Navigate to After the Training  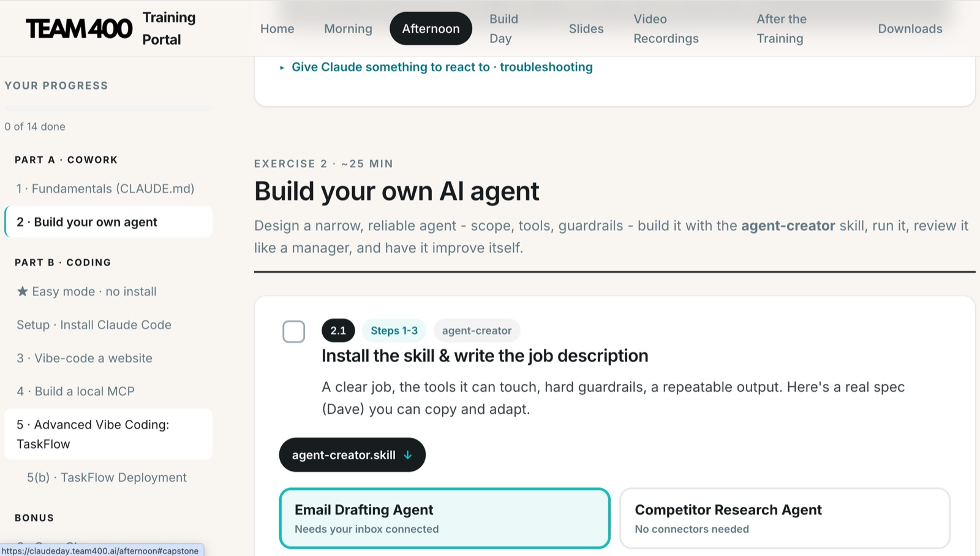click(782, 29)
